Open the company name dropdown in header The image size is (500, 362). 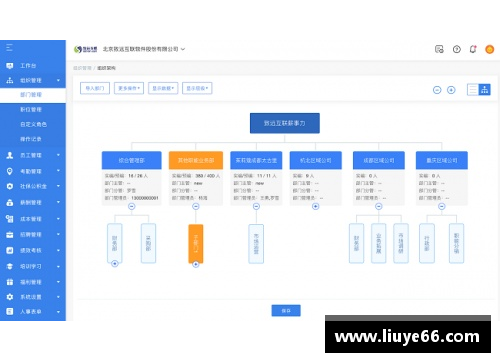144,49
